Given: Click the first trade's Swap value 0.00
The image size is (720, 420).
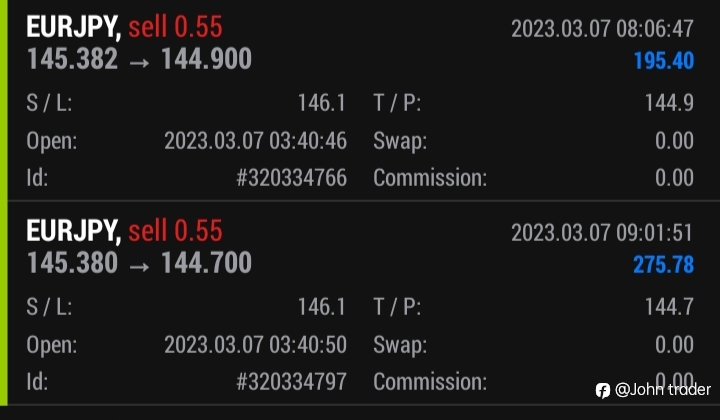Looking at the screenshot, I should tap(674, 140).
